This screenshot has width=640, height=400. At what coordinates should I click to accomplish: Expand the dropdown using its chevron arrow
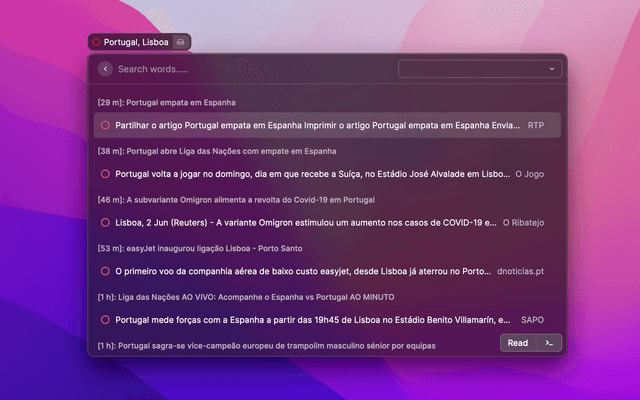tap(552, 69)
